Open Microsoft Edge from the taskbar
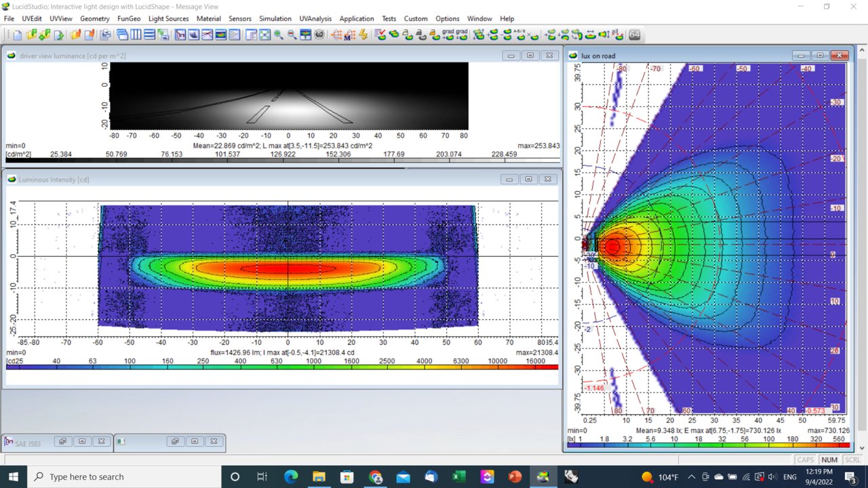The height and width of the screenshot is (488, 868). 291,476
